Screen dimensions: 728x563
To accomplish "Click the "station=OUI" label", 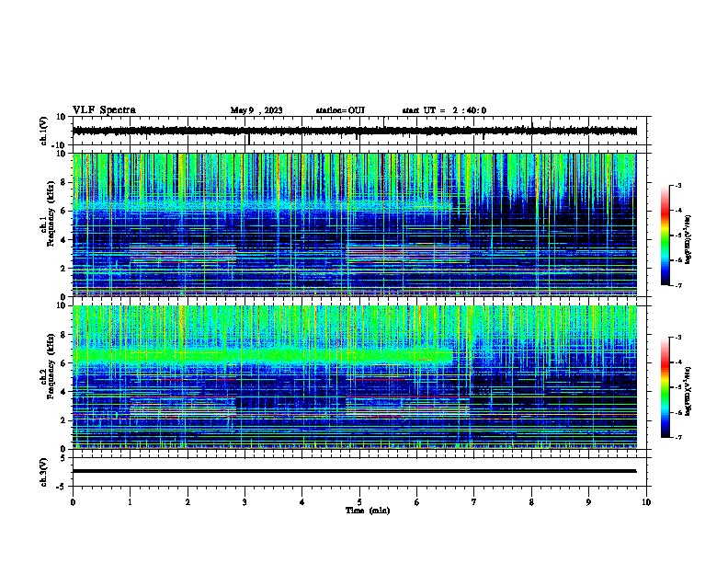I will tap(340, 110).
